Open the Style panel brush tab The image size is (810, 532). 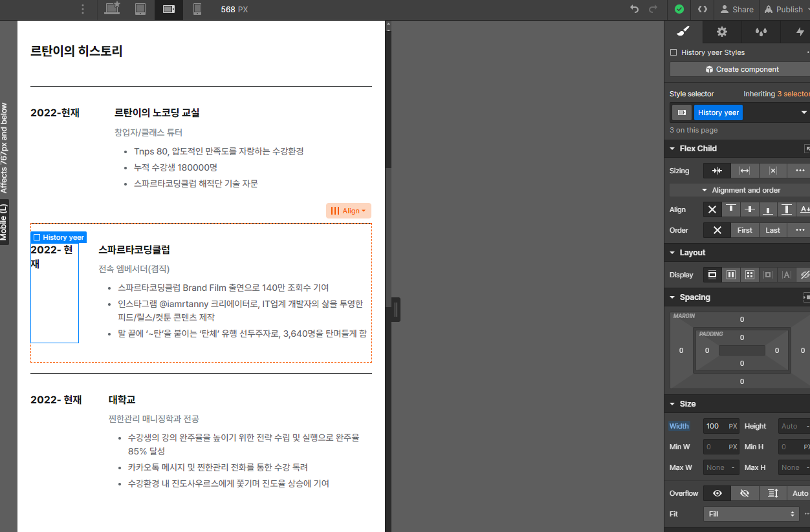coord(683,31)
